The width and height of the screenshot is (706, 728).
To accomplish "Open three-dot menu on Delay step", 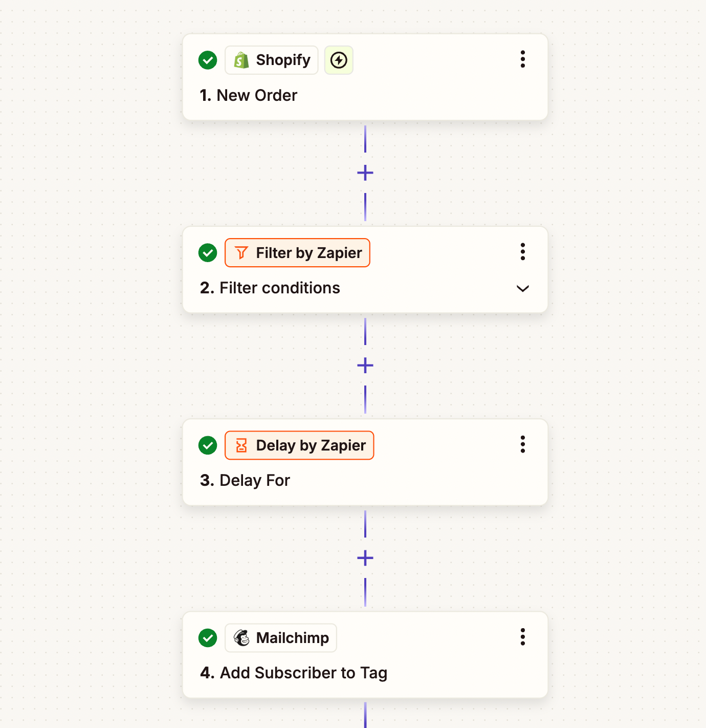I will point(522,444).
